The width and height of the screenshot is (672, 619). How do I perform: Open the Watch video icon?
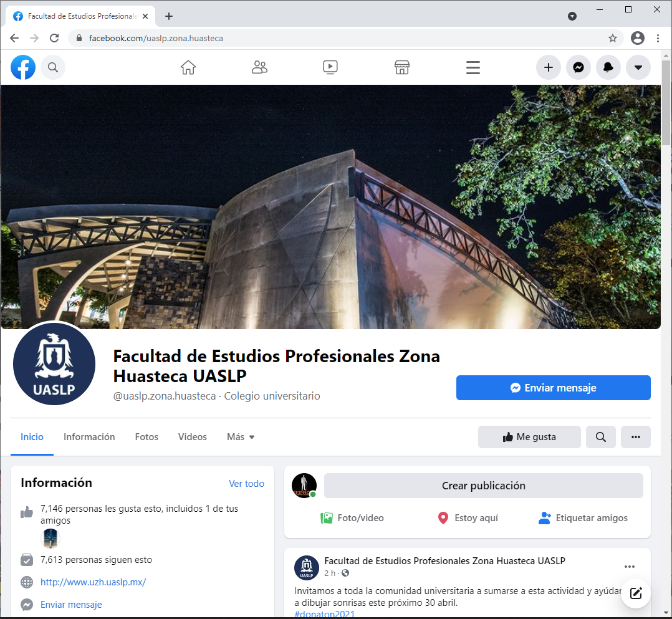330,67
